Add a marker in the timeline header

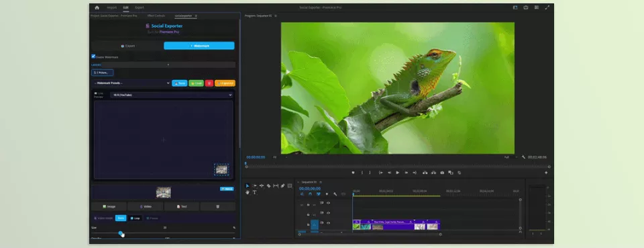tap(327, 194)
